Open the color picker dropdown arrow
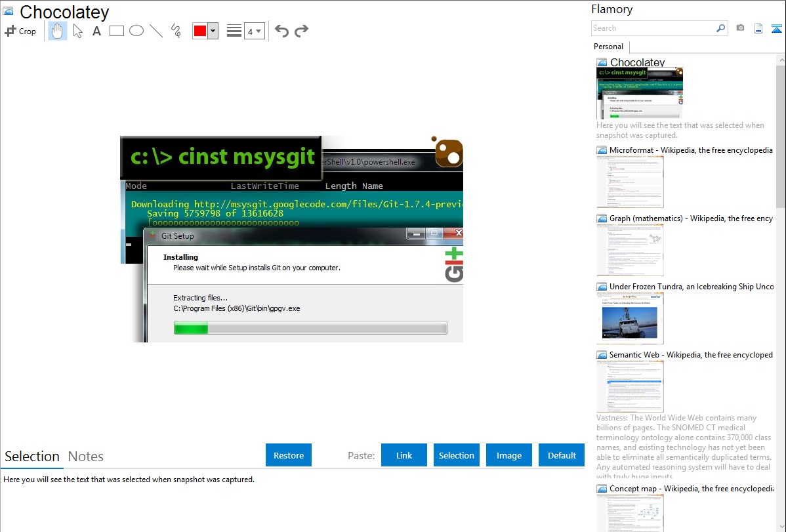 pos(213,31)
